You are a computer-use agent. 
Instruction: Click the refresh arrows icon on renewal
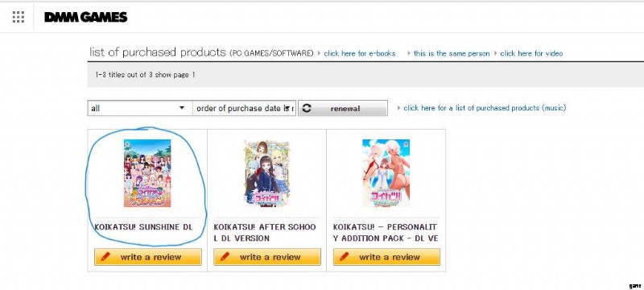point(307,108)
